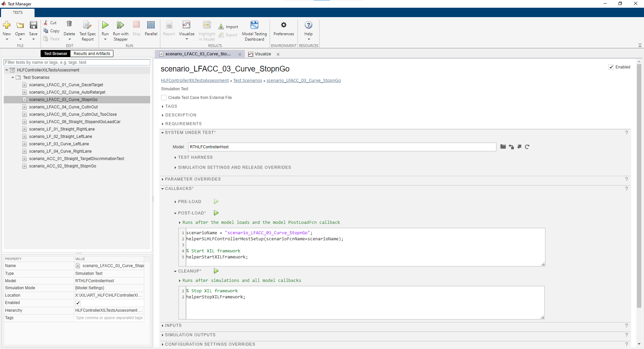Open the Test Spec Report tool
Image resolution: width=644 pixels, height=349 pixels.
click(x=88, y=25)
